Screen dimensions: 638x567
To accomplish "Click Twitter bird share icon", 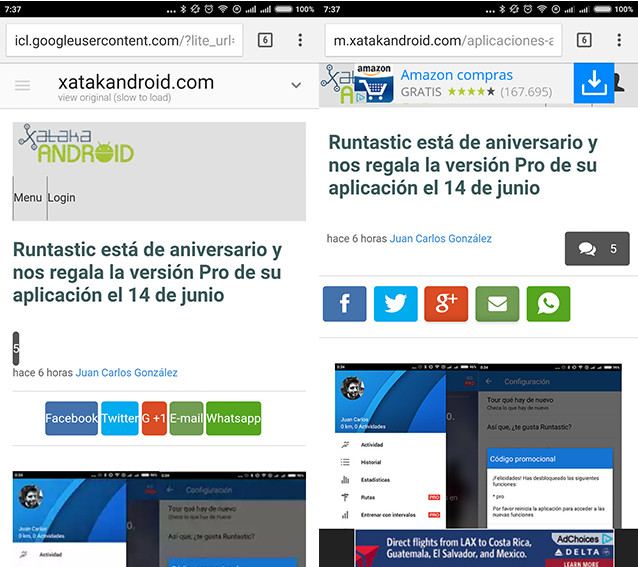I will coord(395,304).
